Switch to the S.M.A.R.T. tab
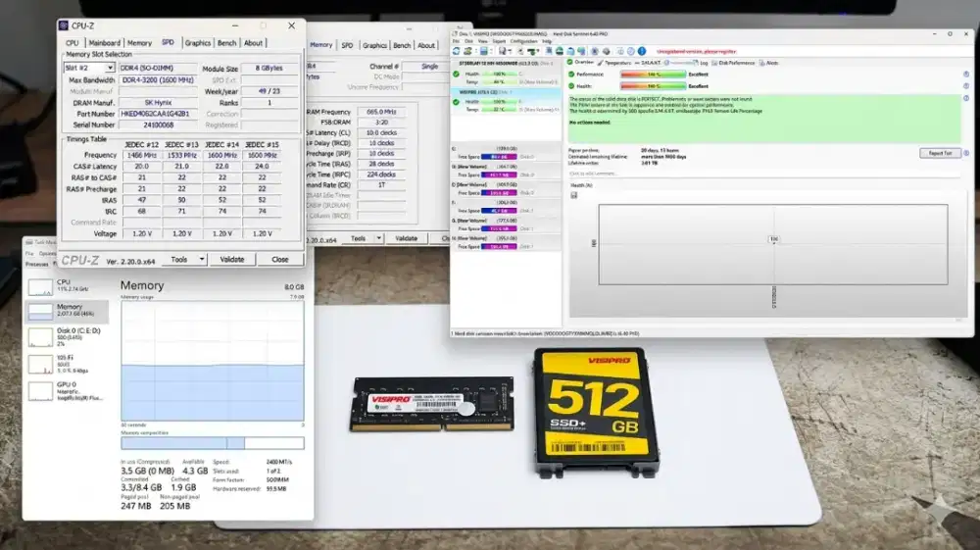980x550 pixels. tap(648, 63)
